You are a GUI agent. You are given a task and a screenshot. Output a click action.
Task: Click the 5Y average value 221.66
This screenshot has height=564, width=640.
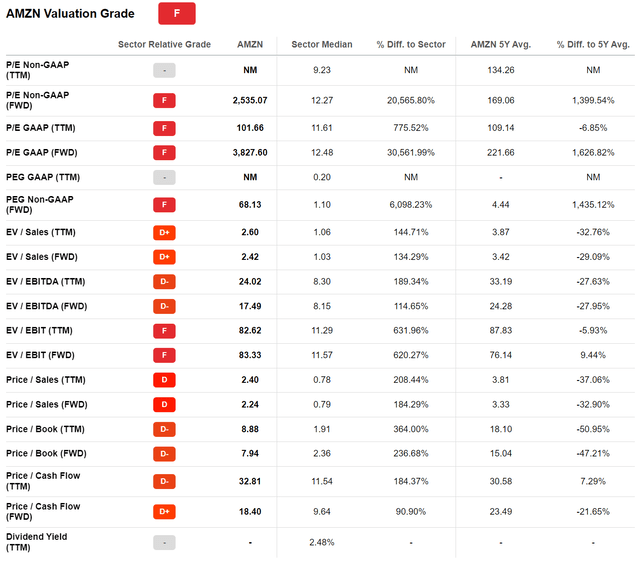pos(501,153)
